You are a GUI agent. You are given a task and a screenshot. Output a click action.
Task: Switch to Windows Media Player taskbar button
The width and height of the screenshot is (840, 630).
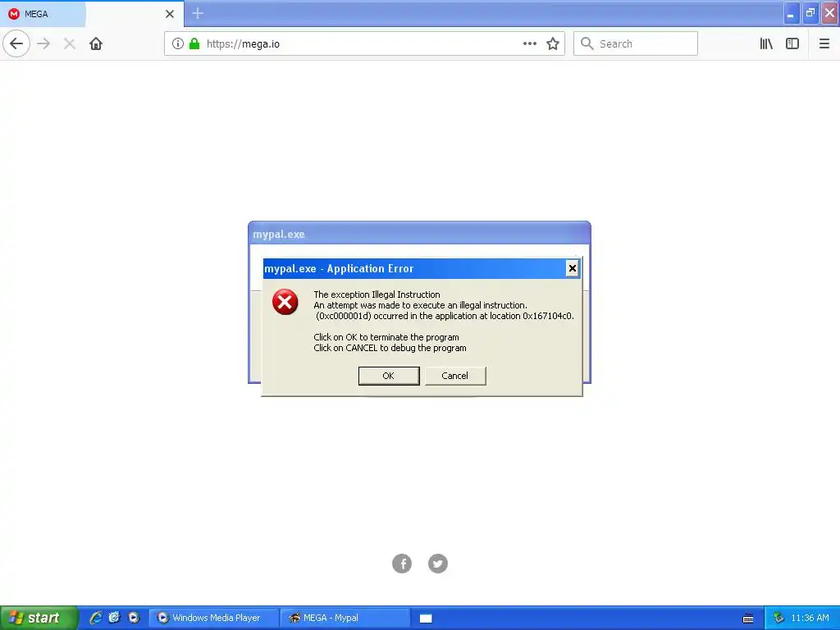pos(213,618)
